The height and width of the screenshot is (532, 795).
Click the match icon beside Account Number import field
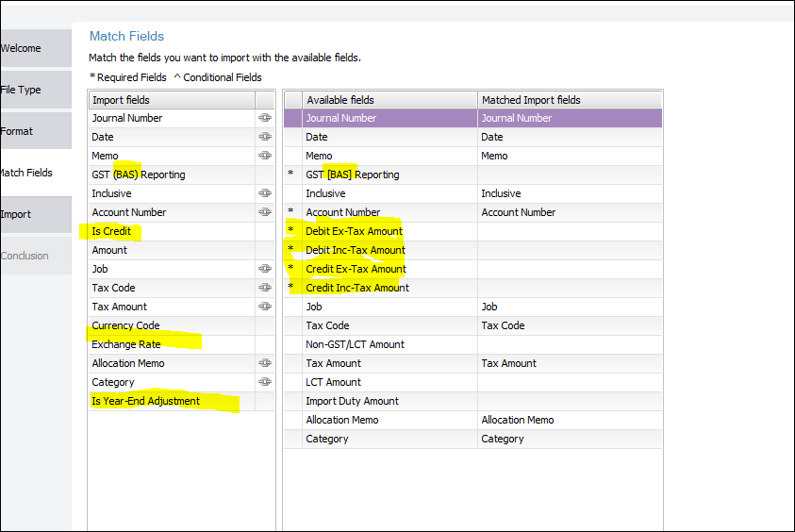click(x=264, y=212)
